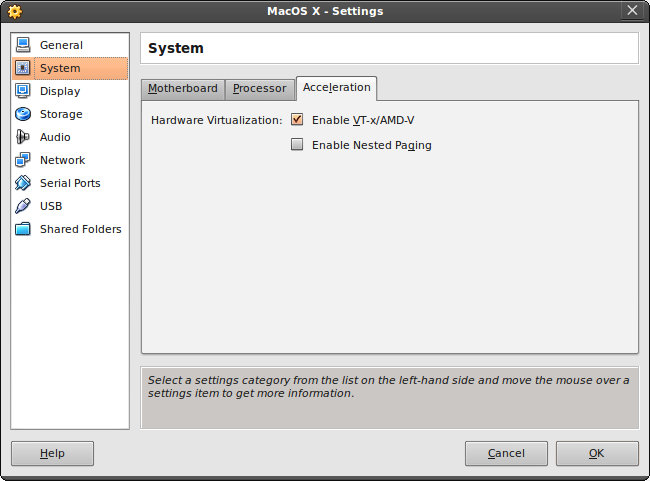
Task: Click the gear icon in title bar
Action: coord(14,11)
